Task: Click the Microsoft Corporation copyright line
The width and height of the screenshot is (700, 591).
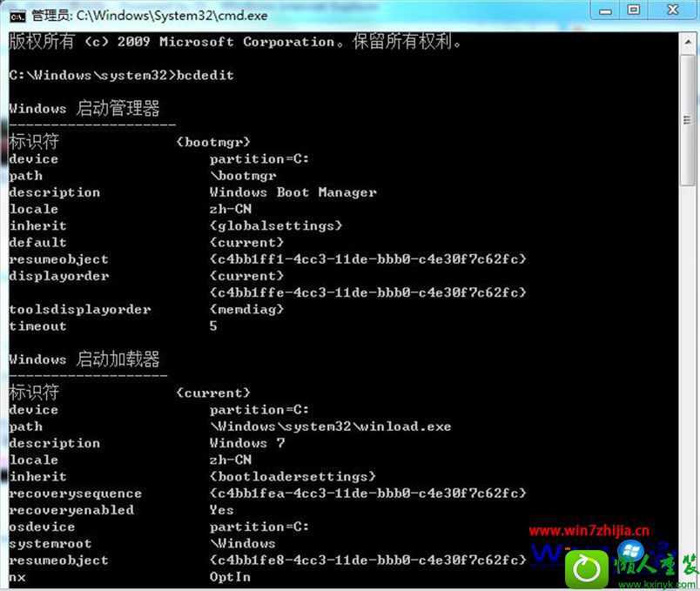Action: coord(235,42)
